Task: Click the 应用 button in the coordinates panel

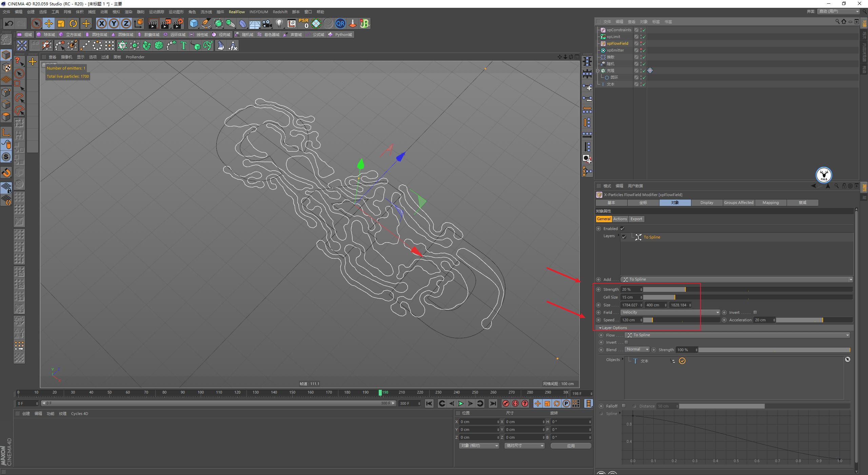Action: [571, 445]
